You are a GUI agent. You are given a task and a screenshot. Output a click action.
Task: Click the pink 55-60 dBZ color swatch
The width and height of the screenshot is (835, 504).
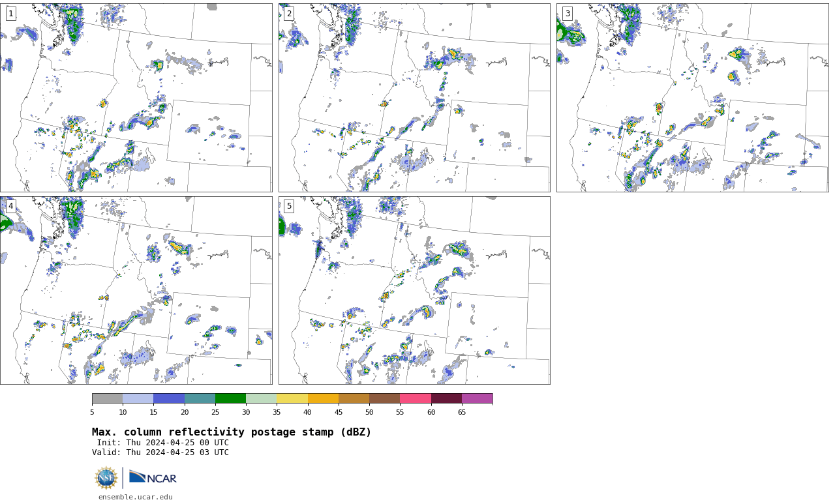point(416,398)
